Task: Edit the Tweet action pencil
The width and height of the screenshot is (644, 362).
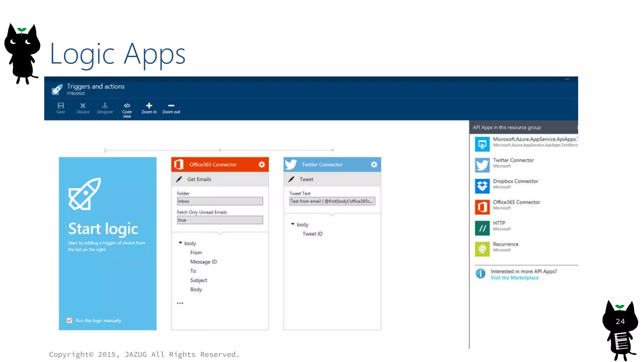Action: 291,179
